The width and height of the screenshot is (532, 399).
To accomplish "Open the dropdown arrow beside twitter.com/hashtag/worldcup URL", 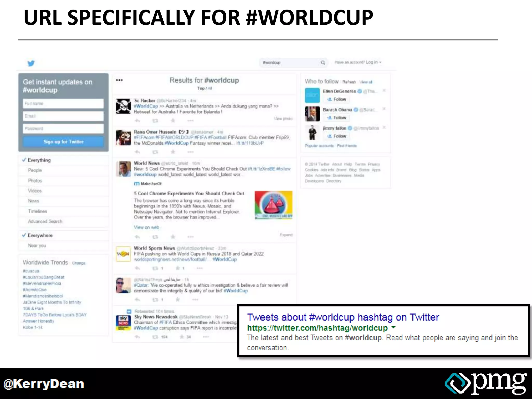I will [393, 328].
